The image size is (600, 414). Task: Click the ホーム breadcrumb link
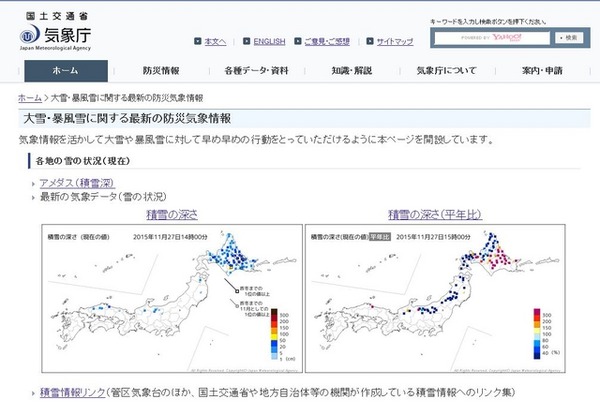[30, 98]
